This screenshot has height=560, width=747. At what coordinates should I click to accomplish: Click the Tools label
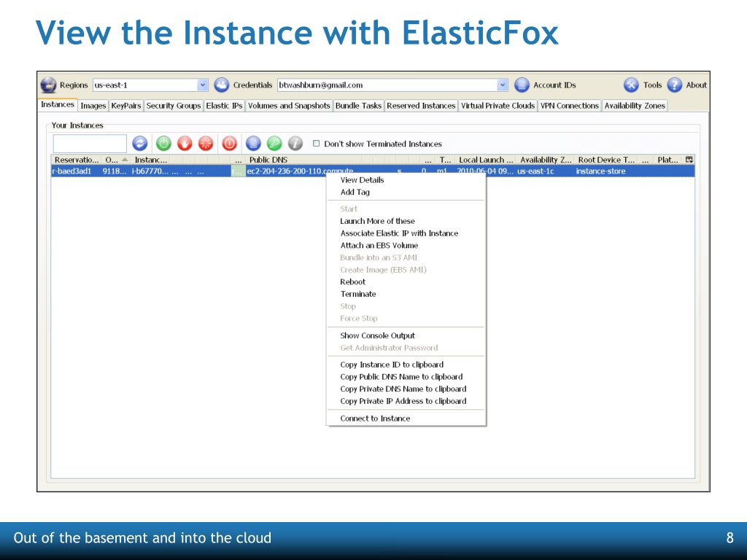pos(653,85)
